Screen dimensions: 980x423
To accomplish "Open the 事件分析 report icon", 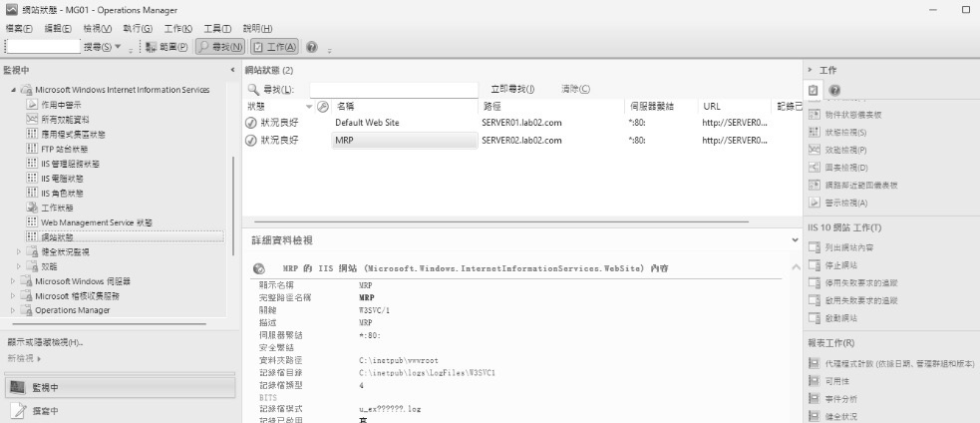I will click(x=814, y=399).
